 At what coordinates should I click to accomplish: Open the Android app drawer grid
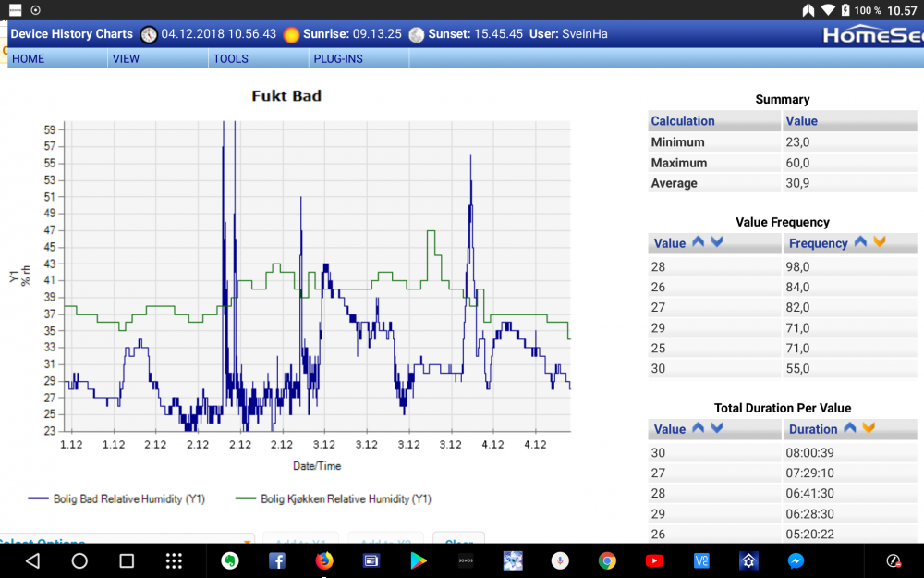click(x=174, y=560)
